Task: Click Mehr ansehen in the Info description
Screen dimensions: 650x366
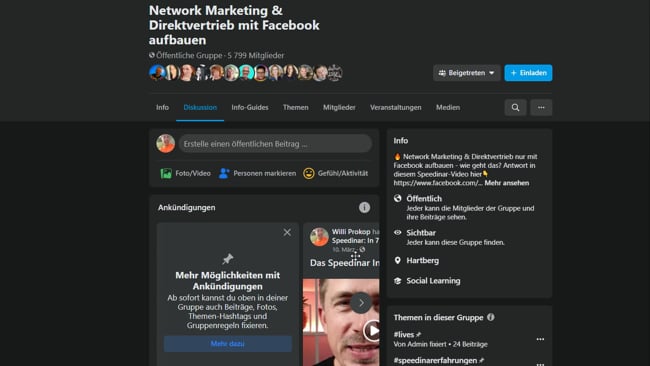Action: point(507,183)
